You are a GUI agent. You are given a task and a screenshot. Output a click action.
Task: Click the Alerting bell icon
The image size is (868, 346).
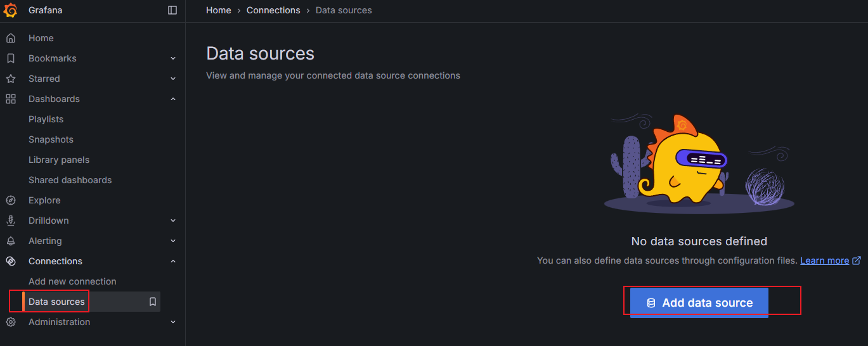(x=11, y=241)
